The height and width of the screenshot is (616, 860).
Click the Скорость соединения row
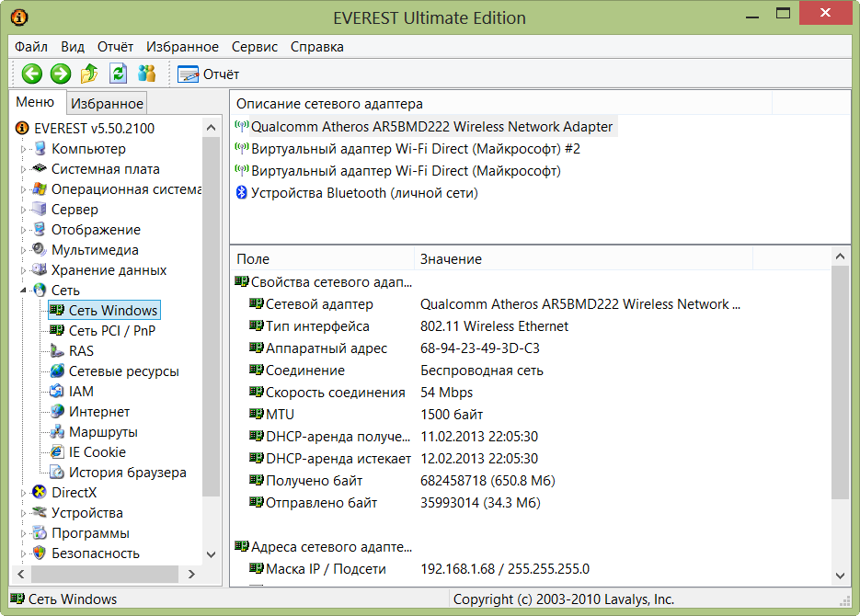(362, 393)
